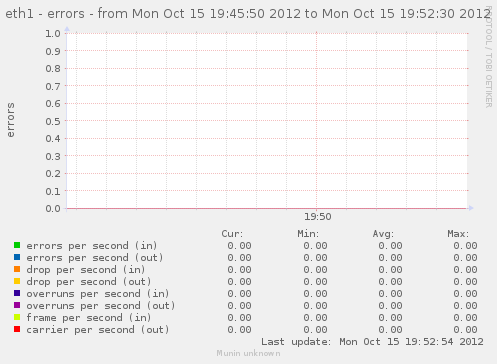Viewport: 497px width, 364px height.
Task: Click the 'Last update' timestamp text
Action: 372,342
